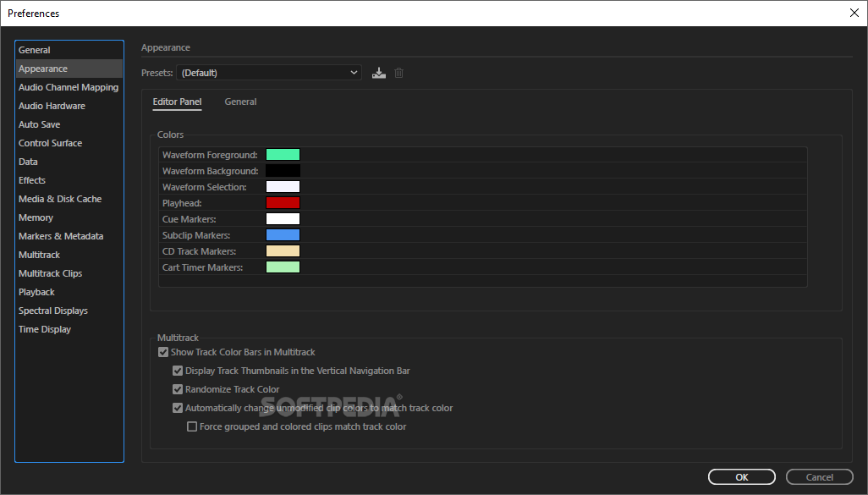Image resolution: width=868 pixels, height=495 pixels.
Task: Edit the Subclip Markers color swatch
Action: 283,234
